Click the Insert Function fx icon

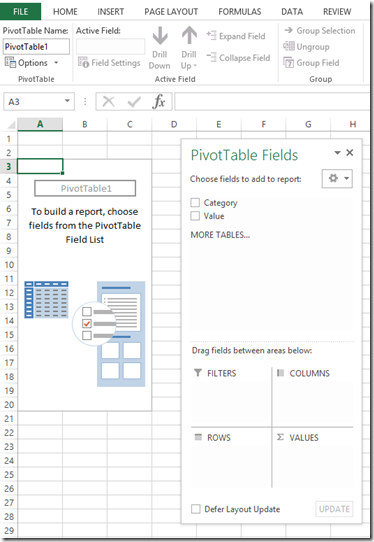tap(159, 102)
